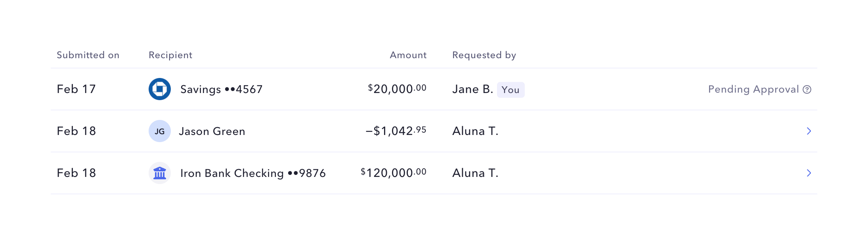Image resolution: width=868 pixels, height=245 pixels.
Task: Select the $20,000.00 amount
Action: pyautogui.click(x=397, y=89)
